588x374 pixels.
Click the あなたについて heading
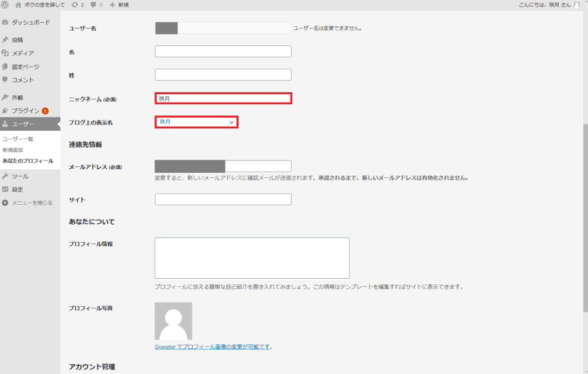(92, 222)
